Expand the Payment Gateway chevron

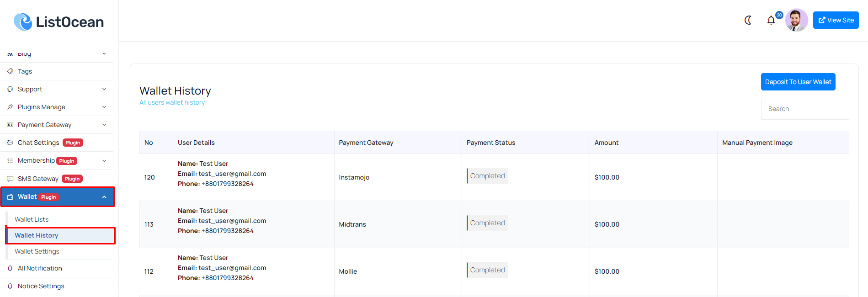click(104, 125)
